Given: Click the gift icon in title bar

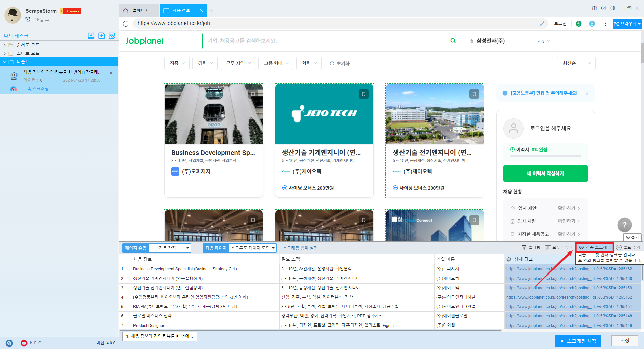Looking at the screenshot, I should click(594, 8).
